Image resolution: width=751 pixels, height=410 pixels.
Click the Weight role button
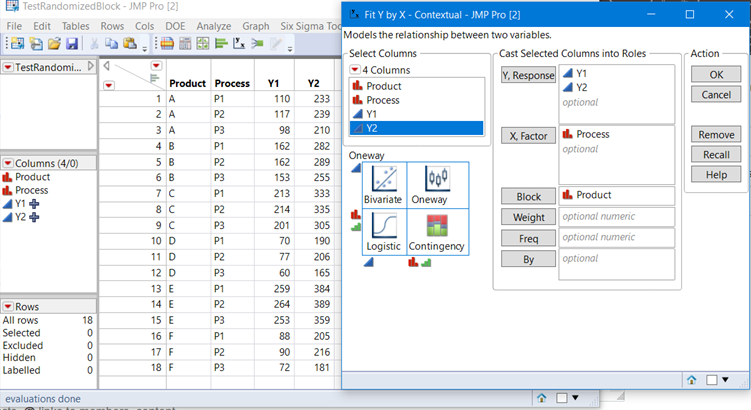[x=528, y=217]
